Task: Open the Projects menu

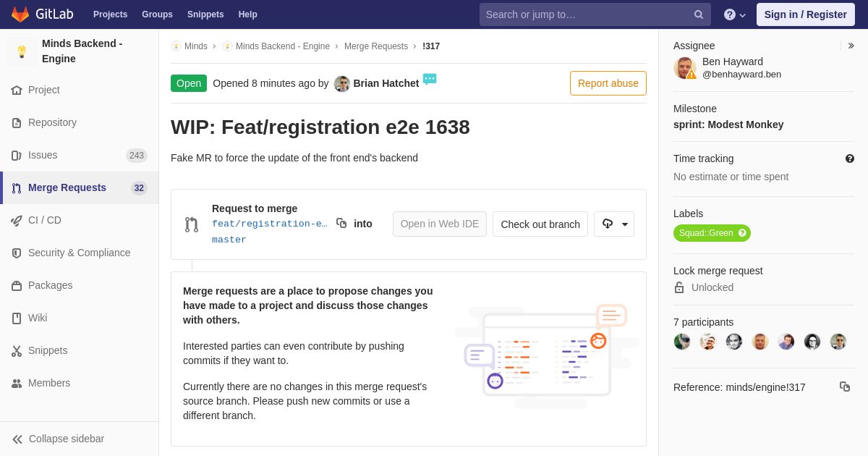Action: 110,14
